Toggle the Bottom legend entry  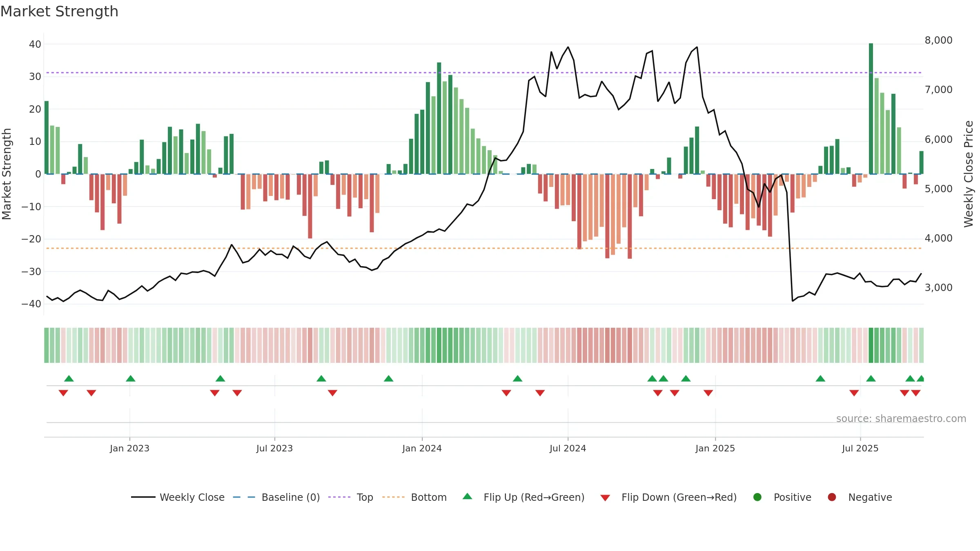(414, 497)
